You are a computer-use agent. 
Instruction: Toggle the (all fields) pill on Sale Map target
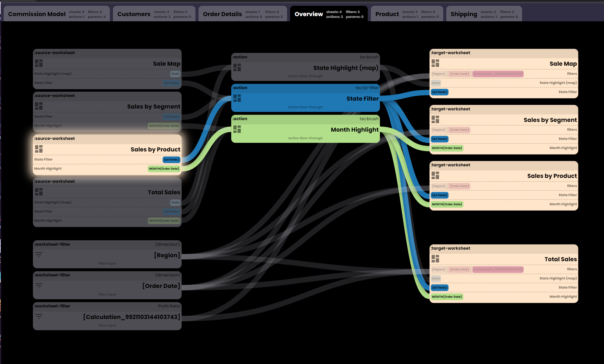tap(439, 92)
